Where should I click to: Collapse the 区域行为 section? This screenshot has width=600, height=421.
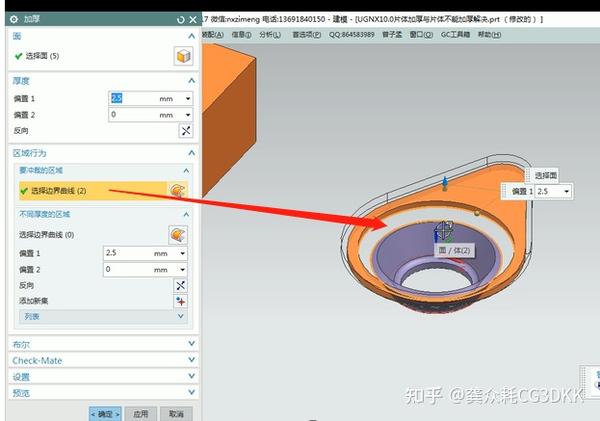point(192,153)
